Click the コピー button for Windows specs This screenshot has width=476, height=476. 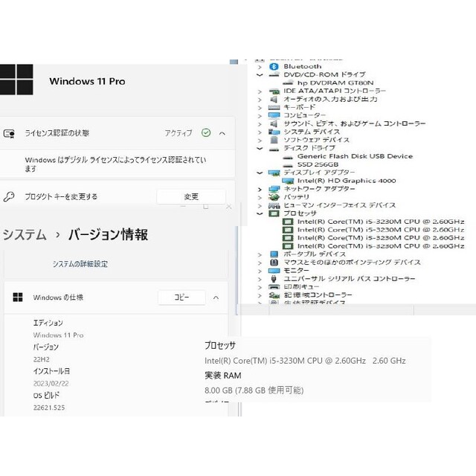(x=181, y=297)
